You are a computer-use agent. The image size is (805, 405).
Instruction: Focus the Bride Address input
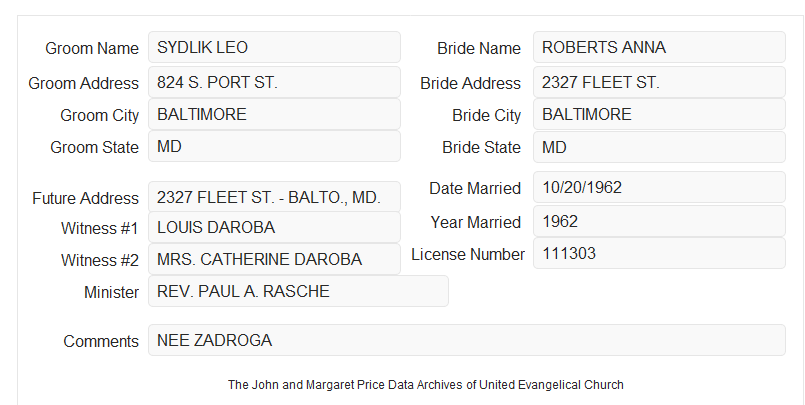[x=659, y=82]
